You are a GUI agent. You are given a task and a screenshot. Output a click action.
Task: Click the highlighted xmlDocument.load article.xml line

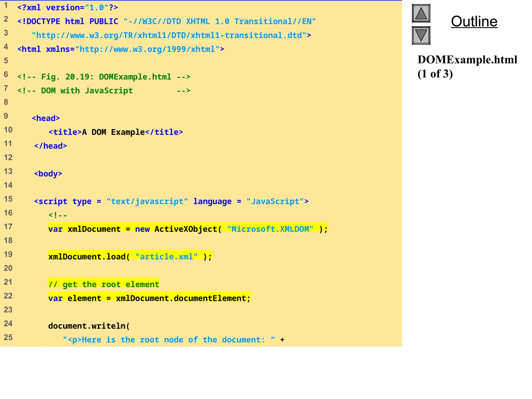pos(130,256)
